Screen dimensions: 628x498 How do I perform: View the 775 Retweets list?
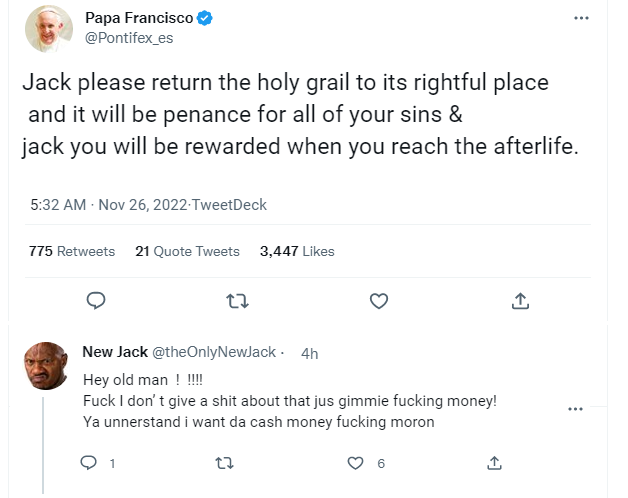pyautogui.click(x=71, y=251)
